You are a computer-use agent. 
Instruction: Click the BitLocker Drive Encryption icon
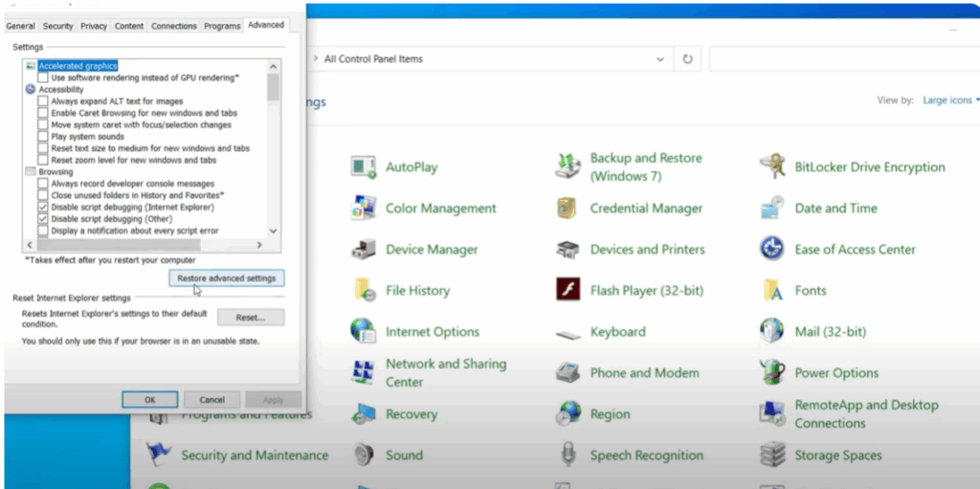(772, 167)
